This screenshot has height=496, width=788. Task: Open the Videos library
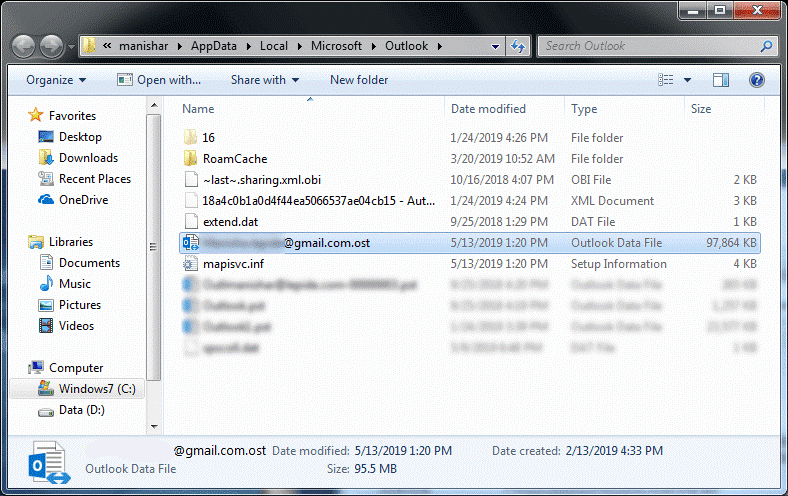pyautogui.click(x=76, y=326)
